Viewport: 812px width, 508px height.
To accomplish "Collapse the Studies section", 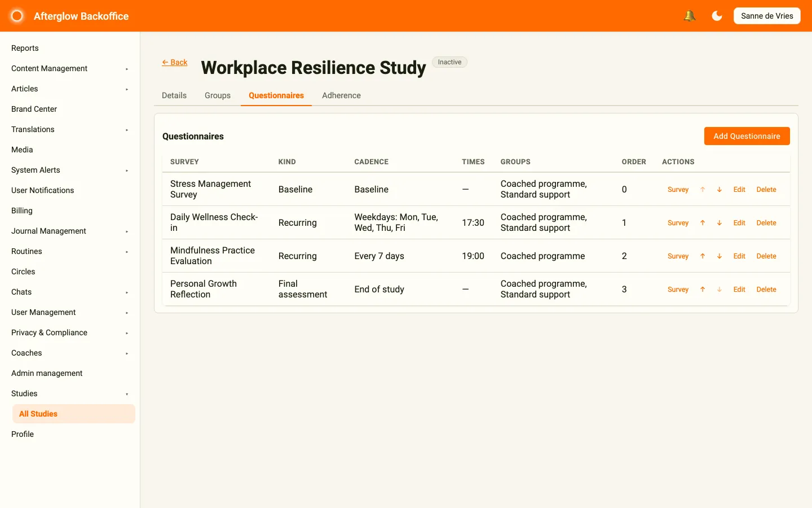I will coord(70,393).
